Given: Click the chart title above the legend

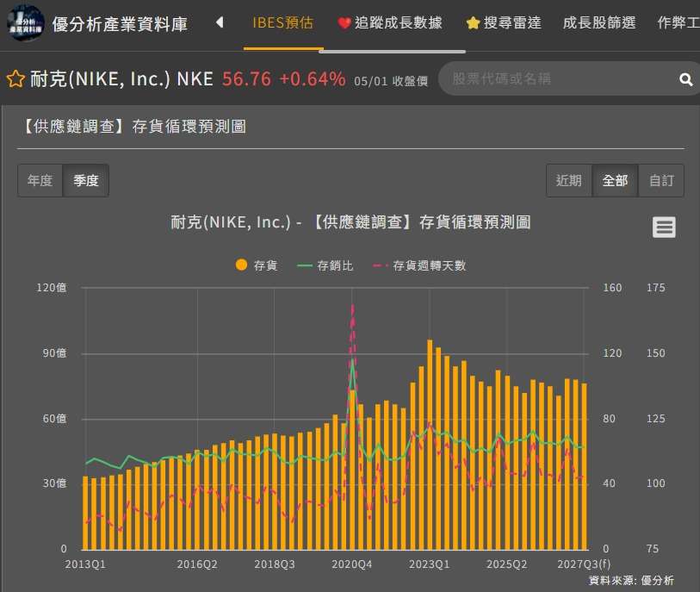Looking at the screenshot, I should 350,222.
